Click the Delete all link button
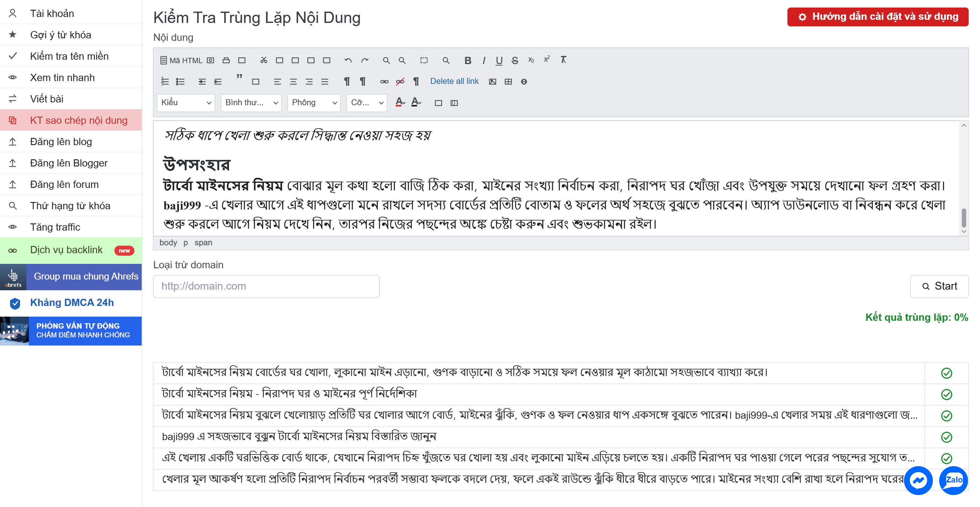 click(454, 81)
